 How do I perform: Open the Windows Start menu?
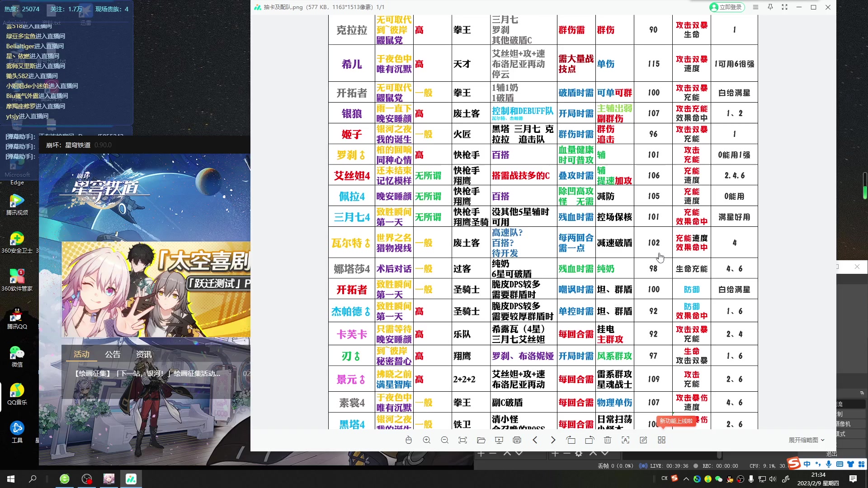click(11, 479)
